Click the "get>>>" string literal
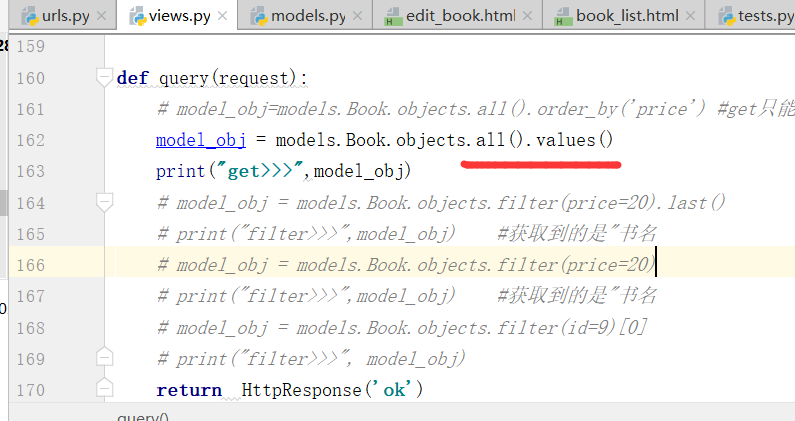 click(260, 171)
